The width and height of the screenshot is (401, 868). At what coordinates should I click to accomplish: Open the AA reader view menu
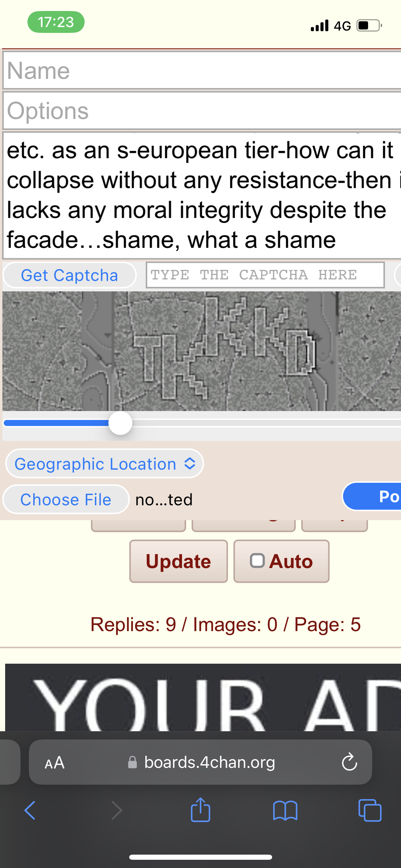pyautogui.click(x=54, y=763)
